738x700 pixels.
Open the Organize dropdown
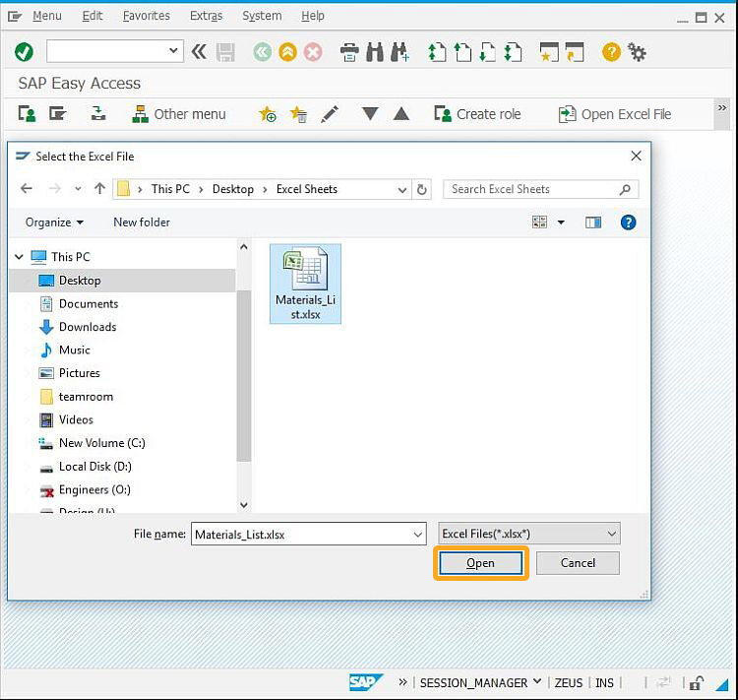tap(54, 223)
